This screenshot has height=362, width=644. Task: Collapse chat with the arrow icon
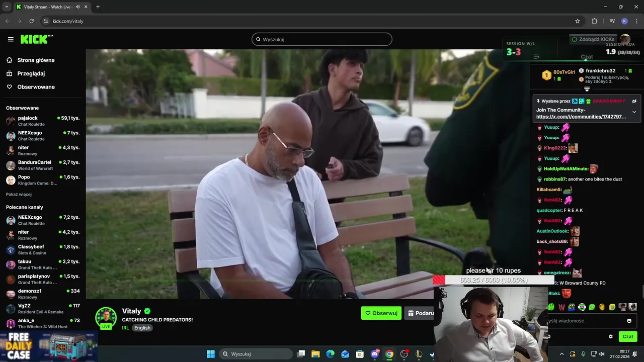coord(536,57)
